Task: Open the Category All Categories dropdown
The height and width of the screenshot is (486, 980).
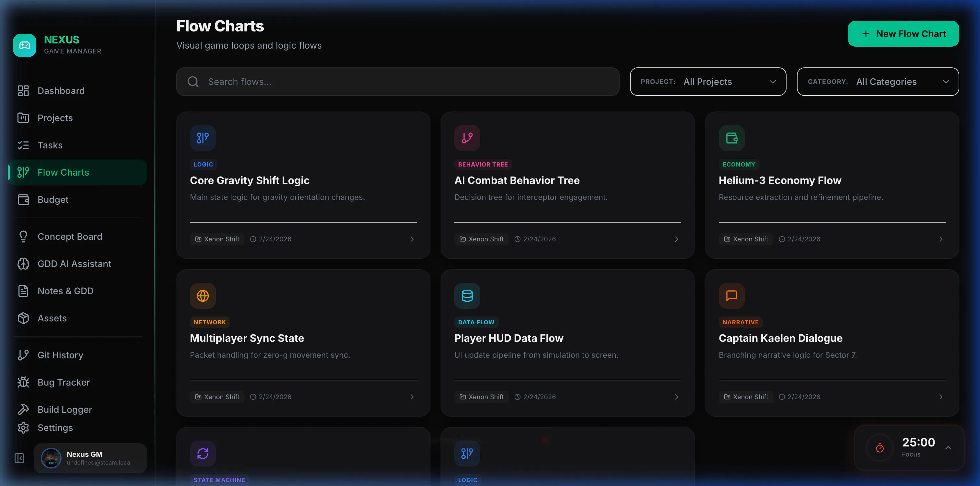Action: [878, 82]
